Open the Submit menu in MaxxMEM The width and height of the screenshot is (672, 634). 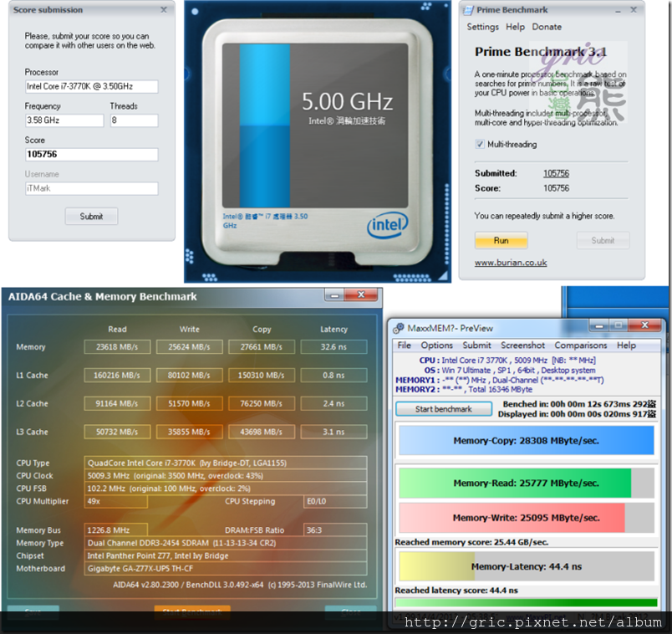click(x=476, y=345)
